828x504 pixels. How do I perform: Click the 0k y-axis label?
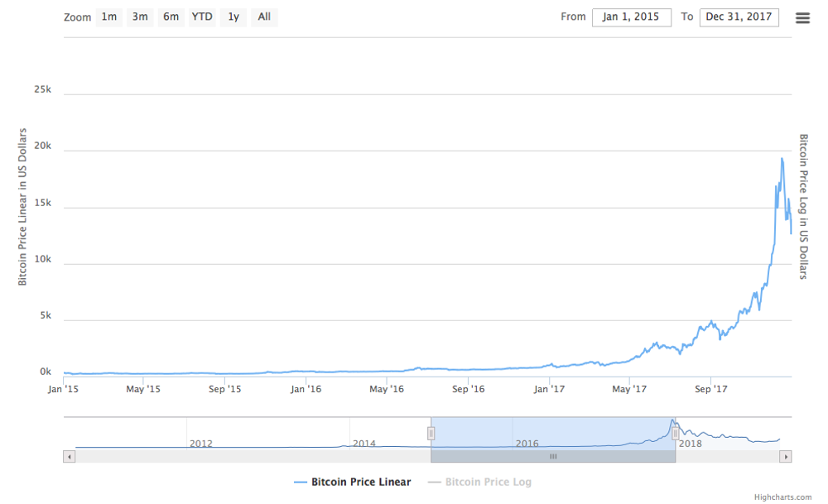tap(46, 372)
